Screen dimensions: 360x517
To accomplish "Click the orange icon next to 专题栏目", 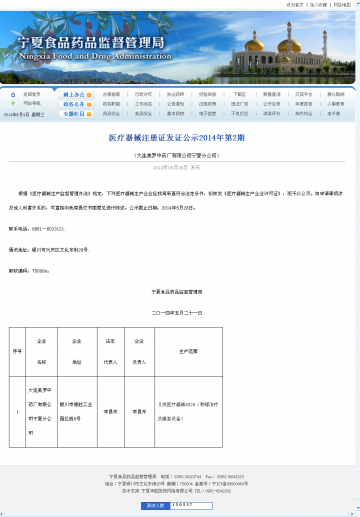I will 89,114.
